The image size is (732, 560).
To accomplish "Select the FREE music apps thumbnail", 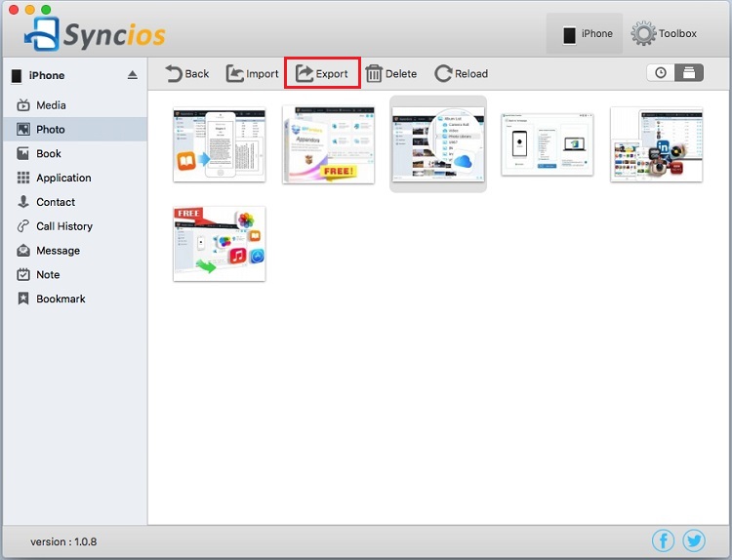I will pyautogui.click(x=220, y=244).
